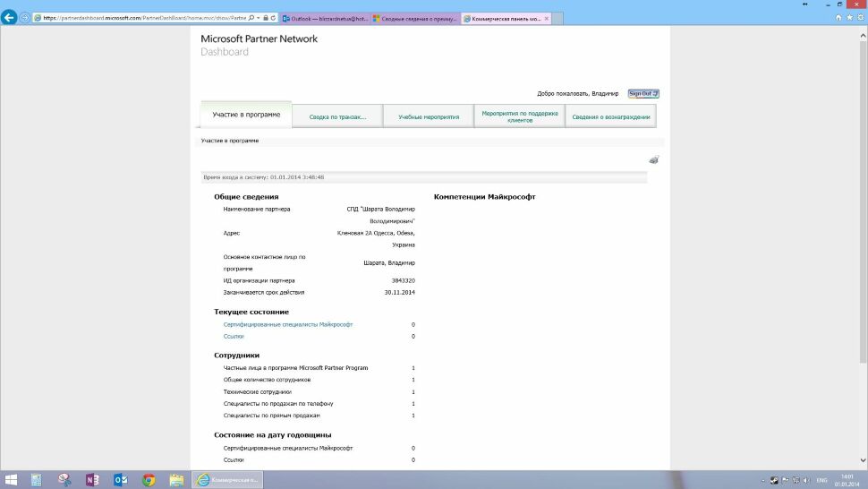Launch Outlook from the taskbar
The image size is (868, 489).
click(x=120, y=480)
